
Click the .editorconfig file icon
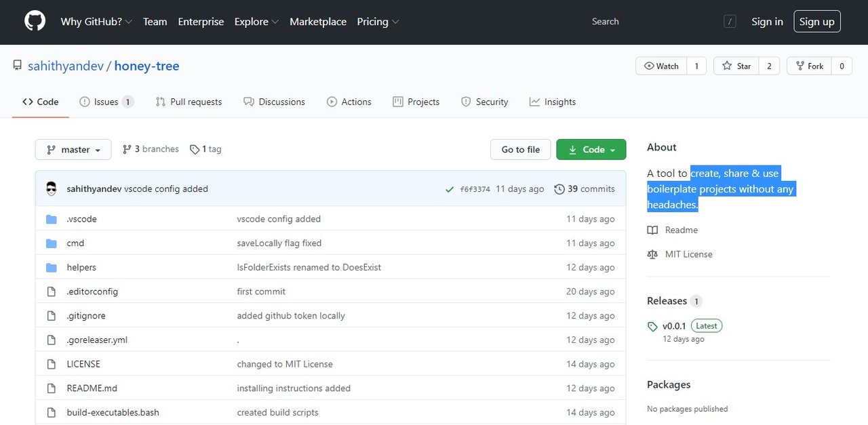coord(51,291)
